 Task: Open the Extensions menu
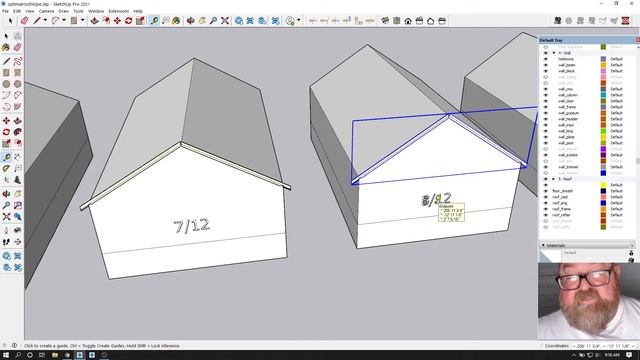click(x=118, y=11)
